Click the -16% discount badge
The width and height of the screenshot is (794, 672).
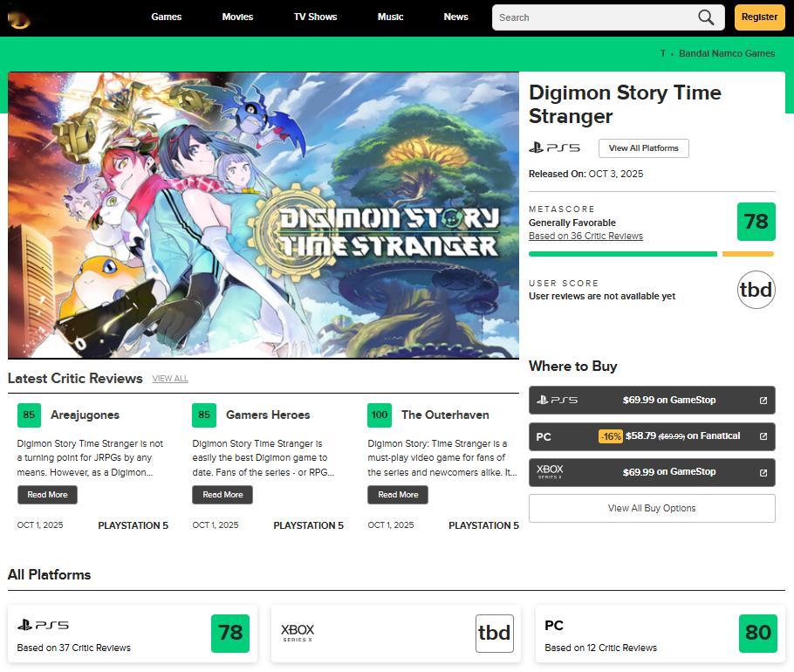tap(611, 436)
